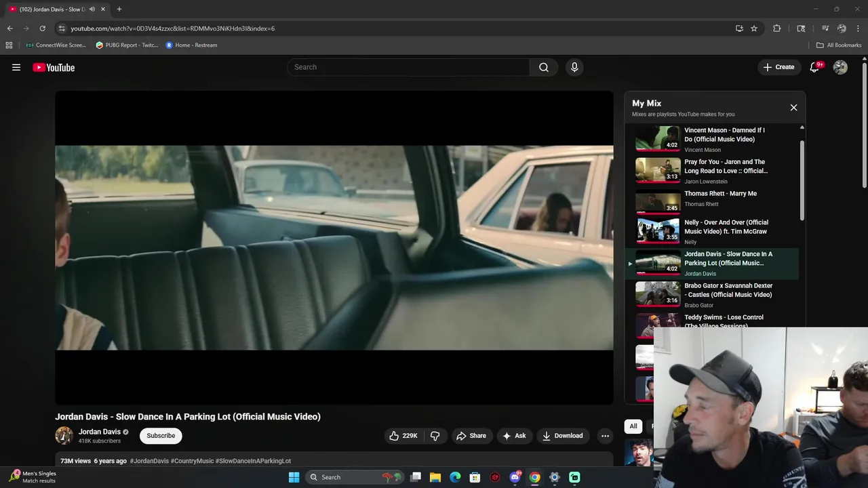
Task: Dislike the video with thumbs down
Action: coord(435,436)
